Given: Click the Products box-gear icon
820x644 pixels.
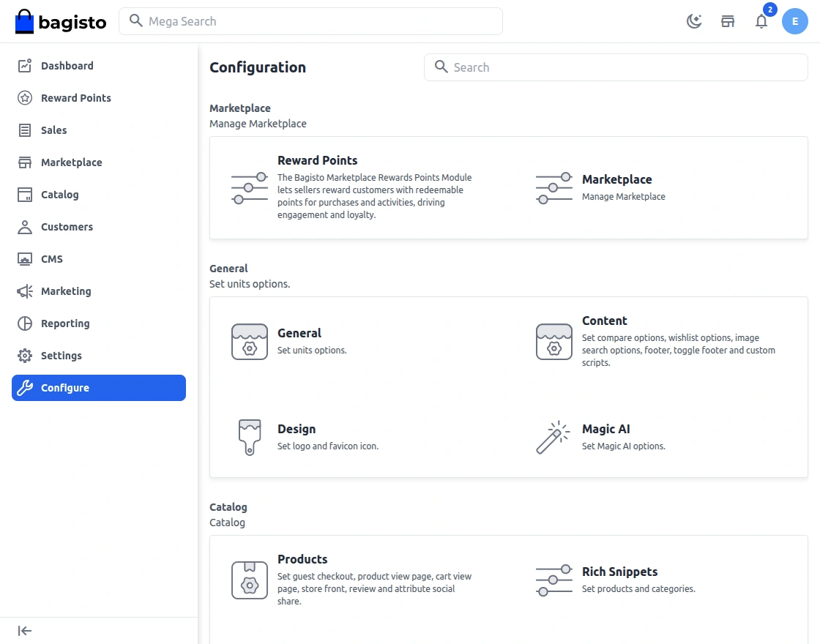Looking at the screenshot, I should click(x=250, y=580).
